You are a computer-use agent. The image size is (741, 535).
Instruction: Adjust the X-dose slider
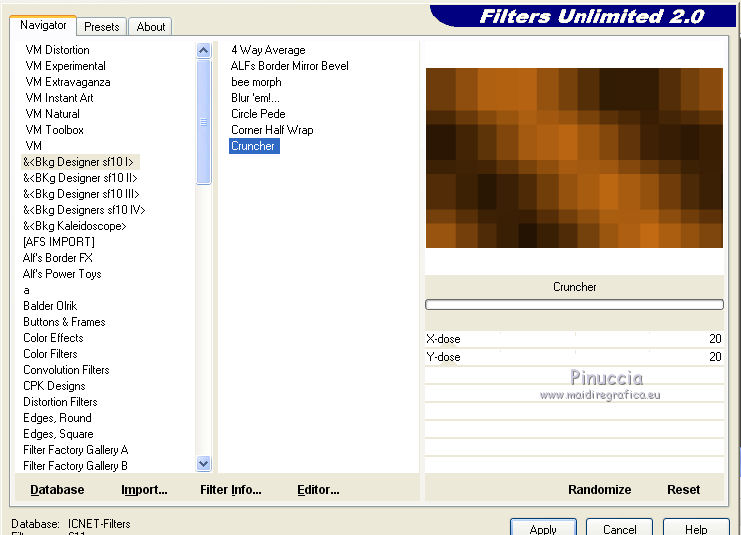pyautogui.click(x=574, y=339)
